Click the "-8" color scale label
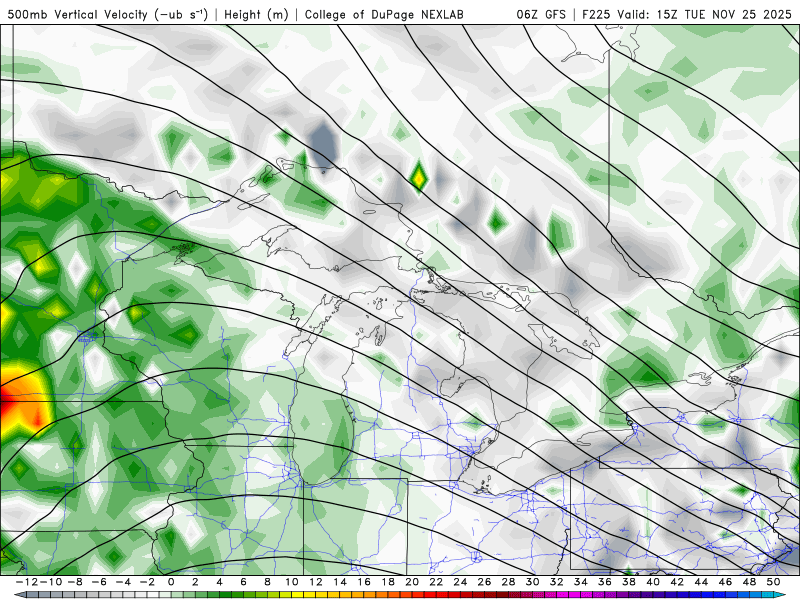Screen dimensions: 800x600 click(x=73, y=582)
